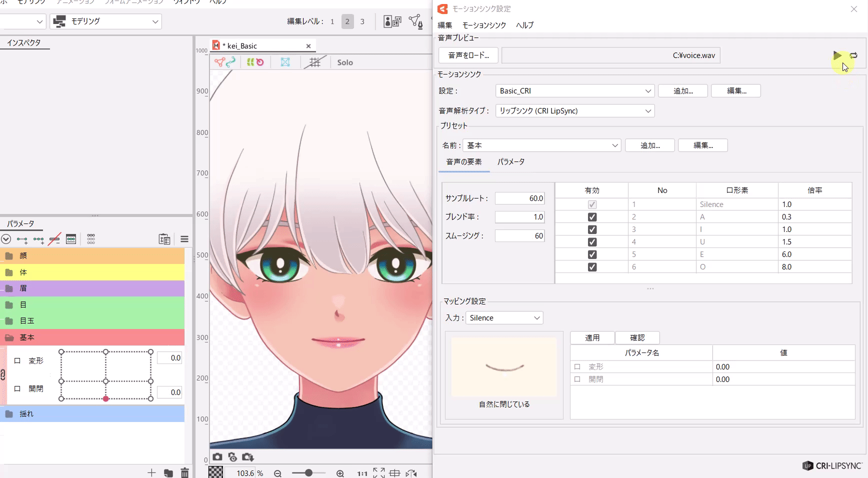The height and width of the screenshot is (478, 868).
Task: Click the snapshot camera icon below canvas
Action: pos(217,457)
